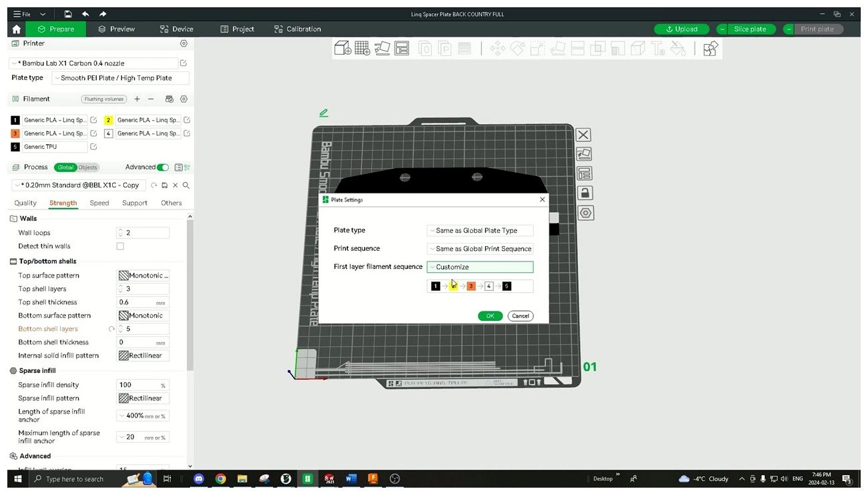Click the Home icon

click(16, 29)
